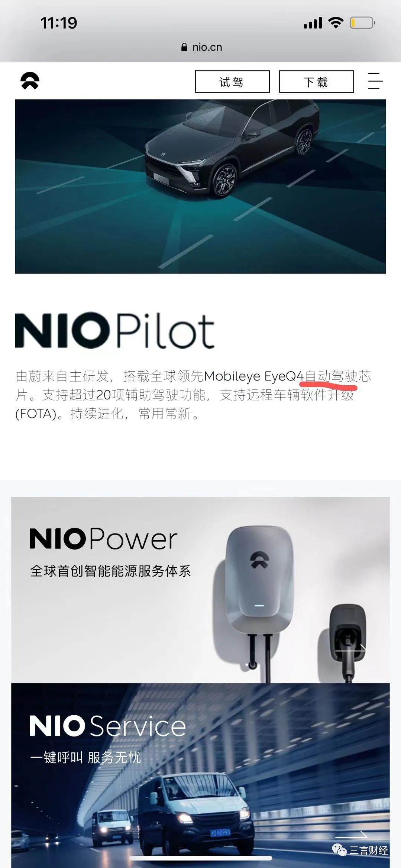The height and width of the screenshot is (868, 401).
Task: Tap the home indicator bar
Action: click(200, 858)
